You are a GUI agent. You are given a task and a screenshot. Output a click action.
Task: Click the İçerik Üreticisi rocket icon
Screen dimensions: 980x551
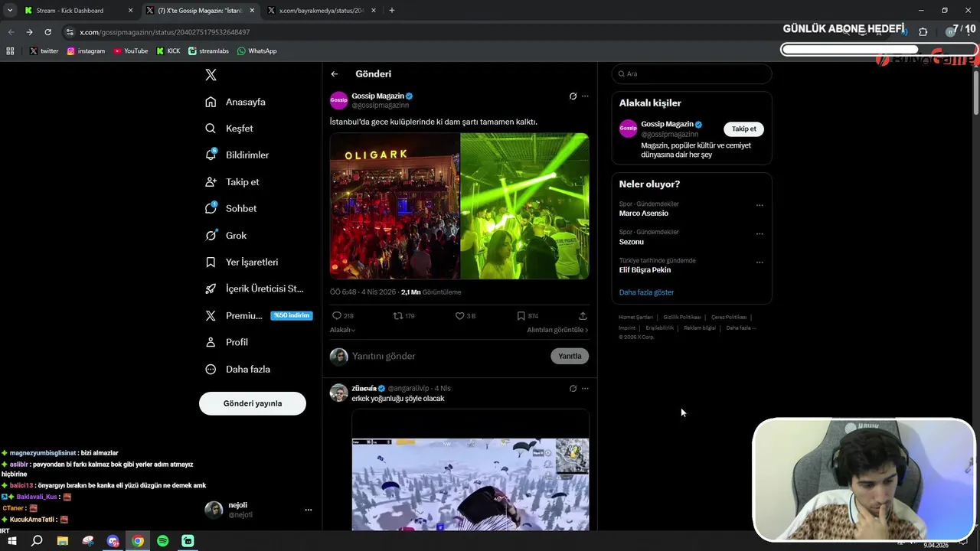[x=211, y=289]
